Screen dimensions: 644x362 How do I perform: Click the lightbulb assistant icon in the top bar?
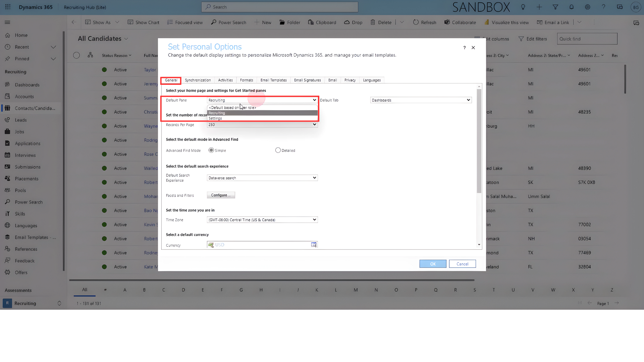523,7
